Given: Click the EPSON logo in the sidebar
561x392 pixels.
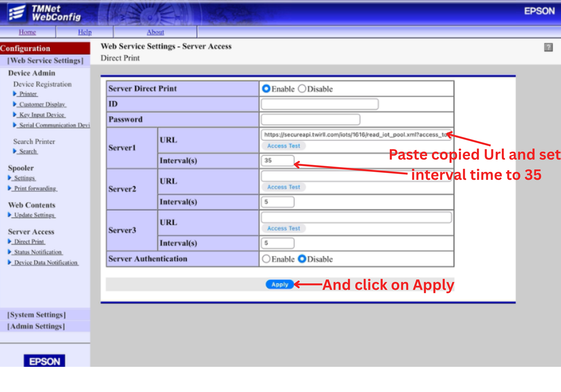Looking at the screenshot, I should coord(44,361).
